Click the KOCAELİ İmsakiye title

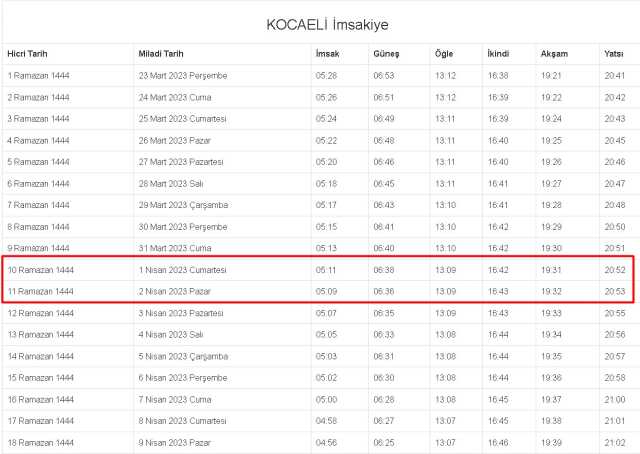click(327, 24)
